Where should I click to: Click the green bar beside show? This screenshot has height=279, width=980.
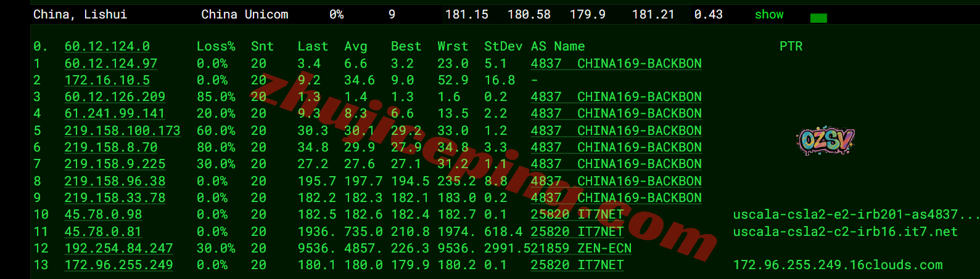click(x=818, y=18)
